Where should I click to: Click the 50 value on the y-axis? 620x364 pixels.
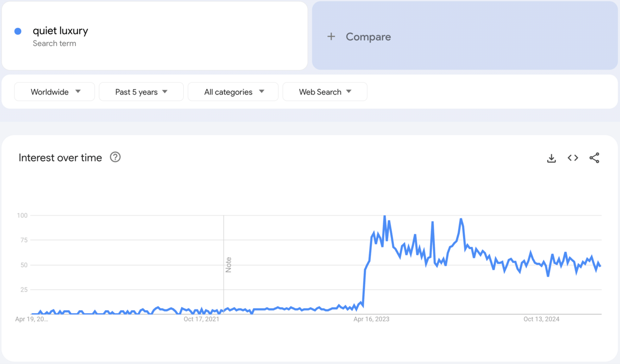(x=23, y=265)
